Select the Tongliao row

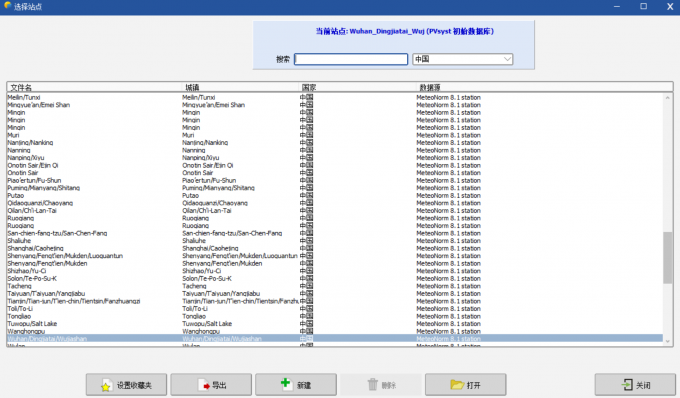click(335, 316)
